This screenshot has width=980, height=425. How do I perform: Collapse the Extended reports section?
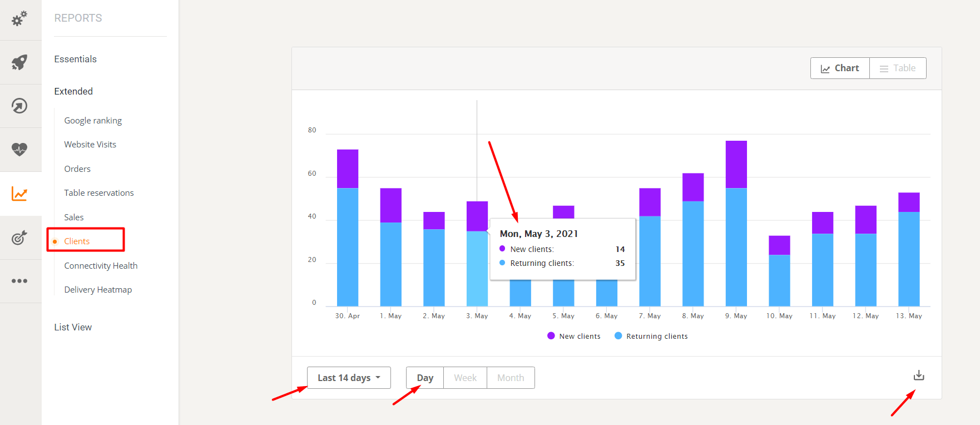(x=73, y=91)
